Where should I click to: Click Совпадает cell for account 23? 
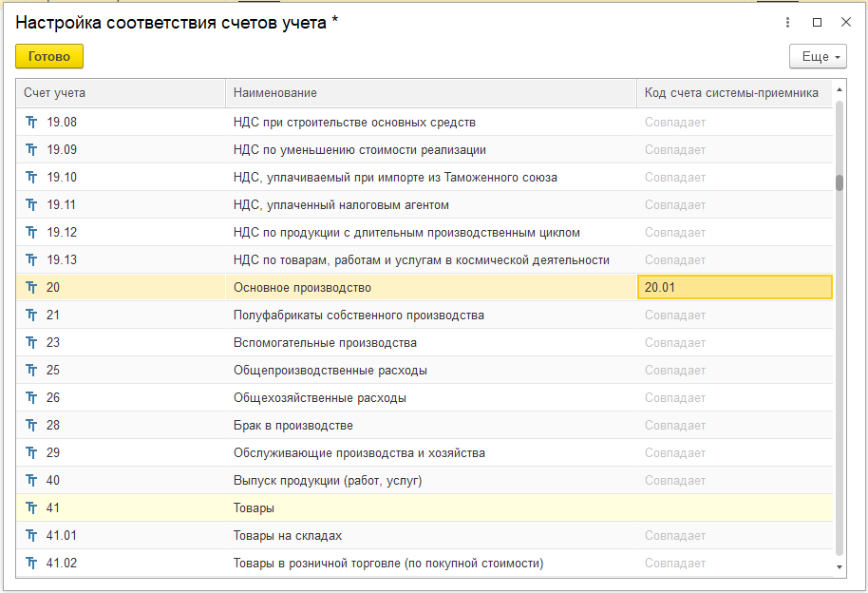point(735,343)
